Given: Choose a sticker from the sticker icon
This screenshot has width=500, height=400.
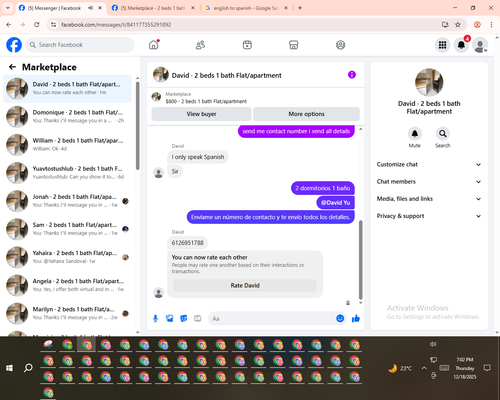Looking at the screenshot, I should (x=184, y=318).
